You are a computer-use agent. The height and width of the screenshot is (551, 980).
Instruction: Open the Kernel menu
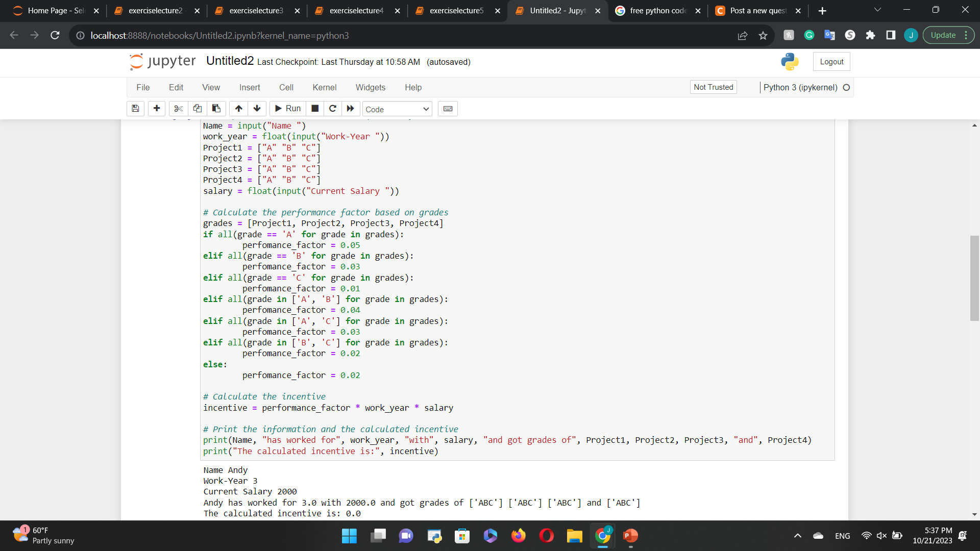324,87
